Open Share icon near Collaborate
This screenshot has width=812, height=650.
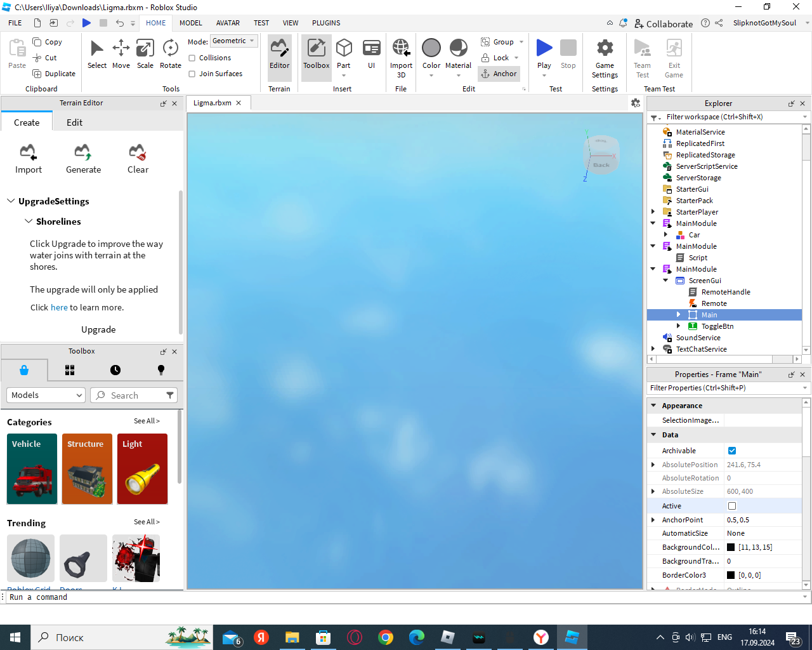pos(719,23)
